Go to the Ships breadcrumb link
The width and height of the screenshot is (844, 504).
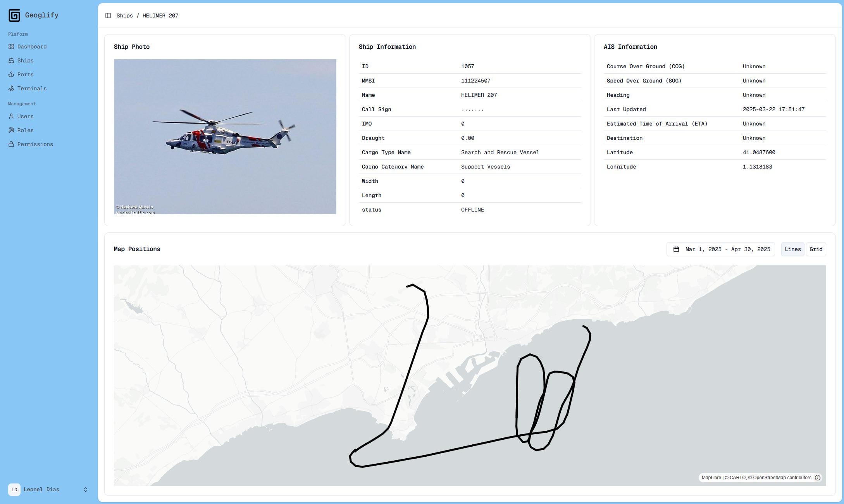(x=124, y=15)
